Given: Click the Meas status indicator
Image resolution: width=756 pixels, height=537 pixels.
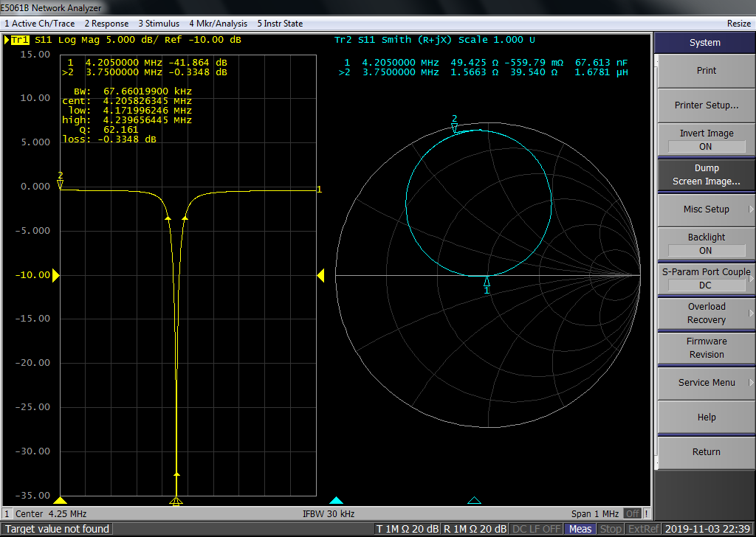Looking at the screenshot, I should point(580,529).
